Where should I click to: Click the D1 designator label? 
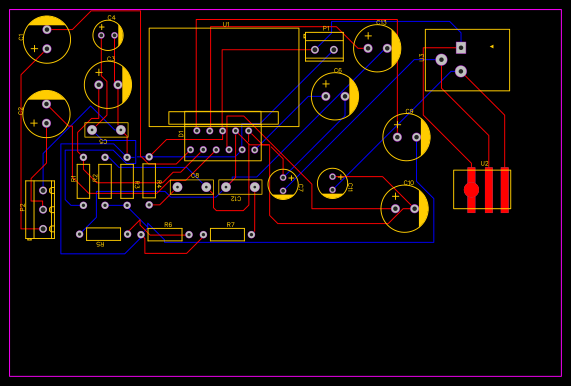point(181,134)
